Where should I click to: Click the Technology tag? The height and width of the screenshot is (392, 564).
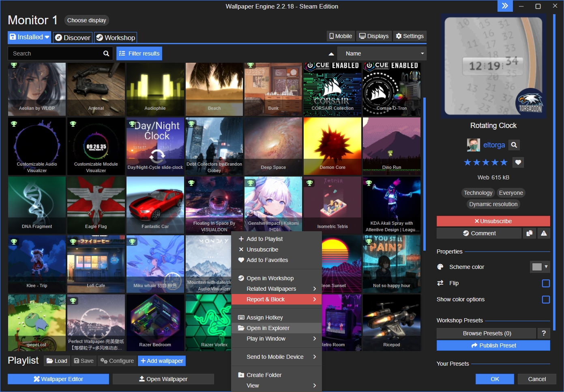click(x=478, y=193)
